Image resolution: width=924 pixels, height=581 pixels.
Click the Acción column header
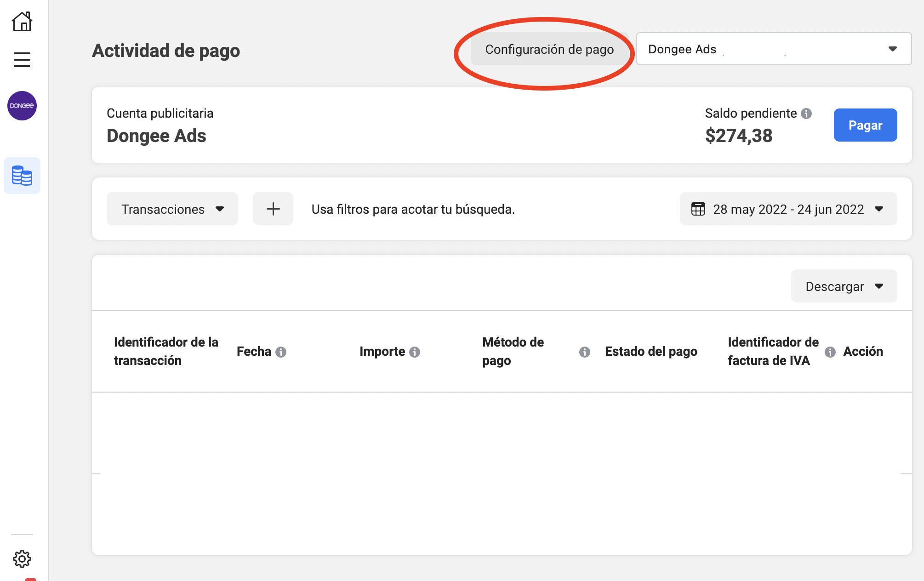point(863,352)
